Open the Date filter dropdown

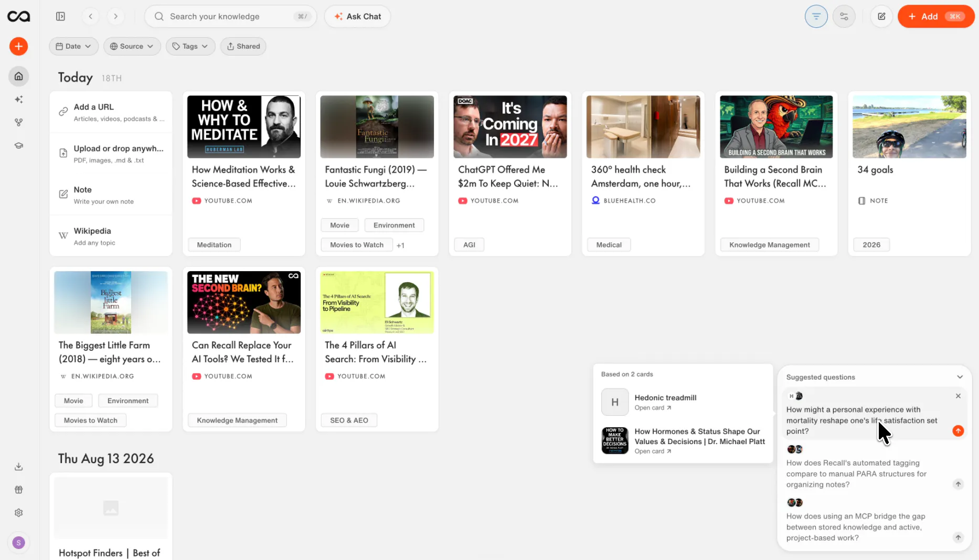click(73, 46)
